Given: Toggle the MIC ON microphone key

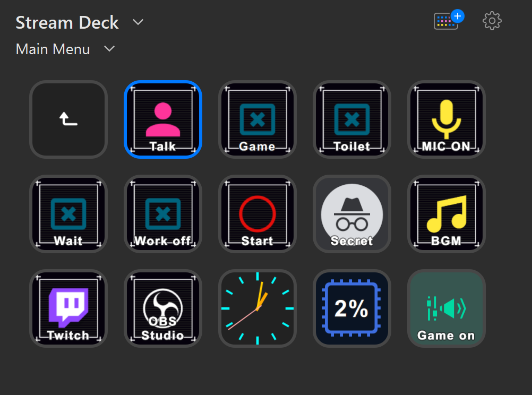Looking at the screenshot, I should coord(447,119).
